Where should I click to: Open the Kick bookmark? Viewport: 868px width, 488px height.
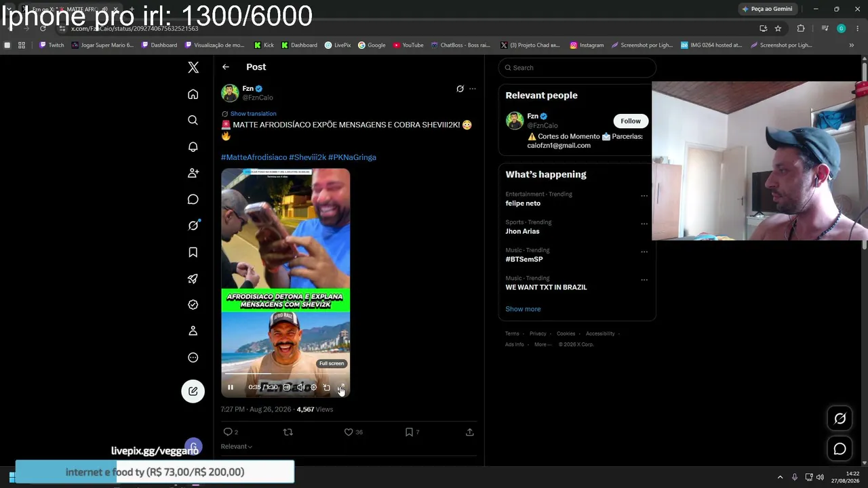click(264, 45)
